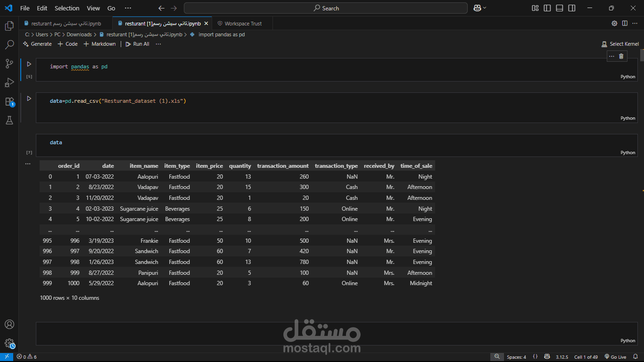Click the VS Code logo icon
Image resolution: width=644 pixels, height=362 pixels.
coord(8,8)
